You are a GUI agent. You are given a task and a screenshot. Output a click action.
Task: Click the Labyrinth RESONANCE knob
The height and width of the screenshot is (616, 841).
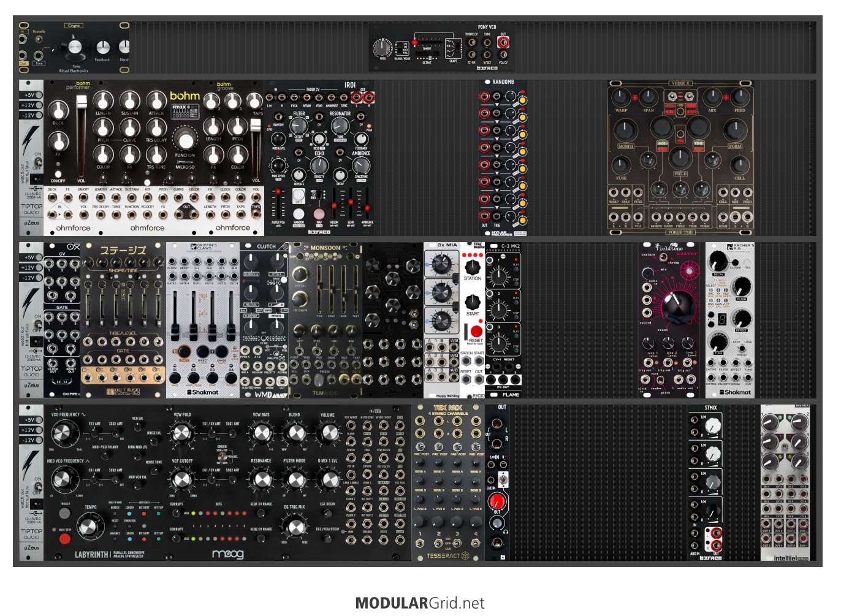click(262, 480)
